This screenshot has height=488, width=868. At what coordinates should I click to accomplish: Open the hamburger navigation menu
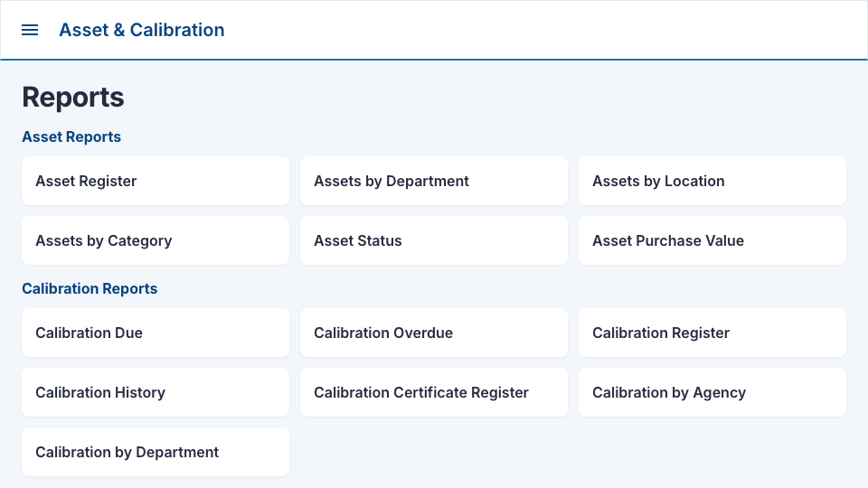pyautogui.click(x=30, y=30)
